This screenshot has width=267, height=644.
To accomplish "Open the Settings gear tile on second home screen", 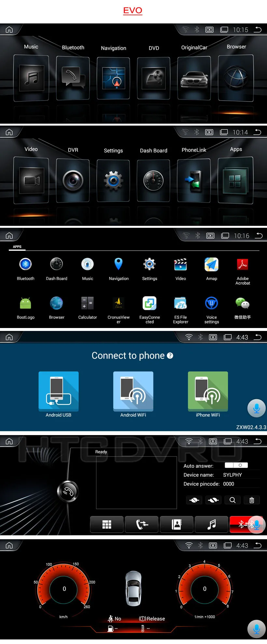I will tap(113, 181).
